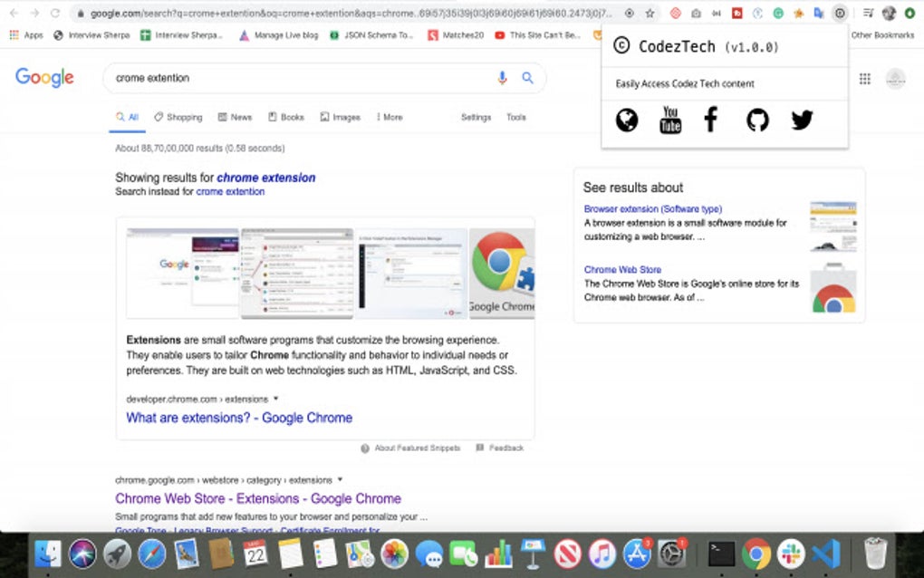Switch to the Shopping results tab
Viewport: 924px width, 578px height.
coord(178,117)
